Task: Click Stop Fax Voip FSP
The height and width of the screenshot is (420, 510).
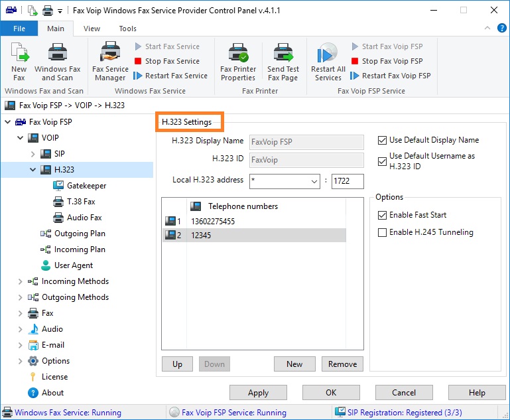Action: coord(387,61)
